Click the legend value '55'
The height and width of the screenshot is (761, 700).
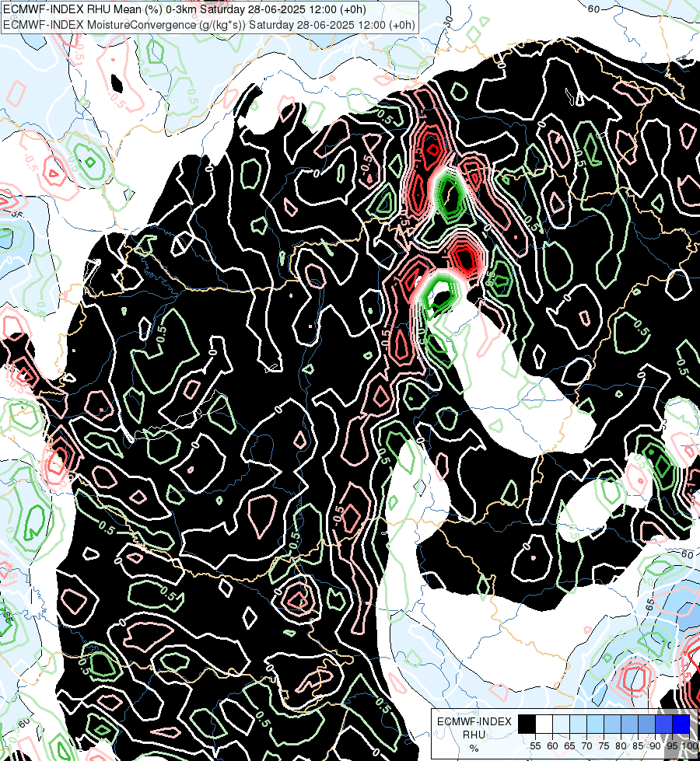535,746
